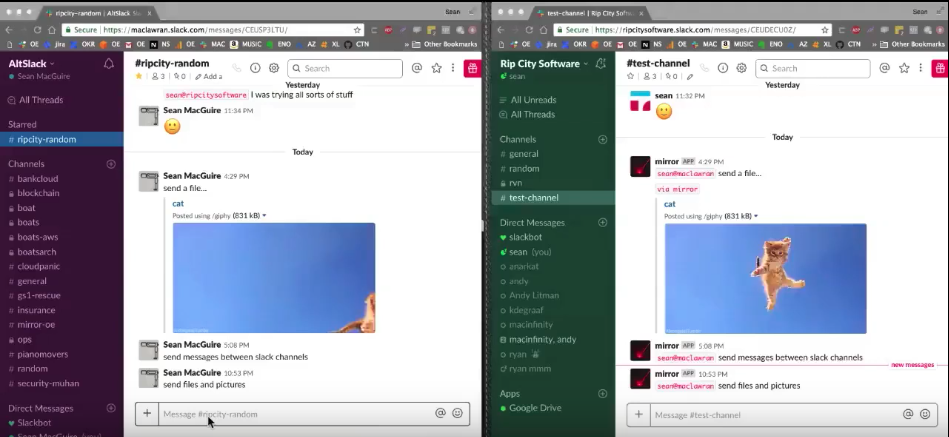Open attach plus button in #ripcity-random message box
The height and width of the screenshot is (437, 949).
[x=147, y=413]
